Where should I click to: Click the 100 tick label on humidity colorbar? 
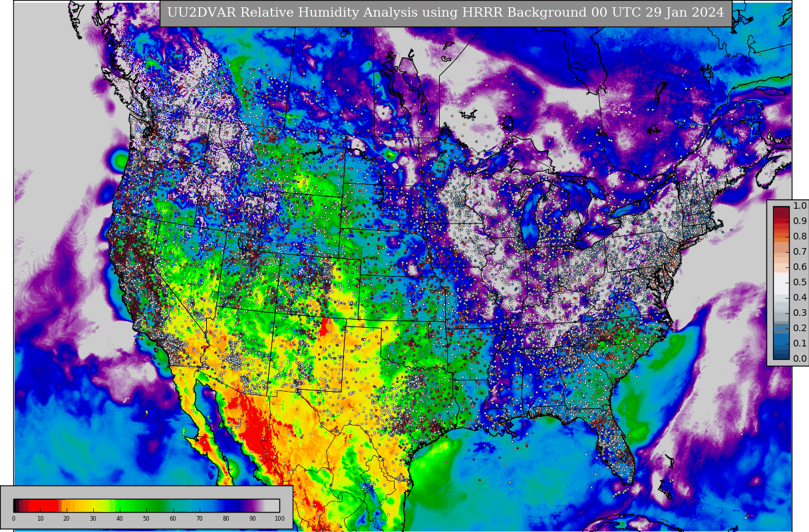coord(279,519)
